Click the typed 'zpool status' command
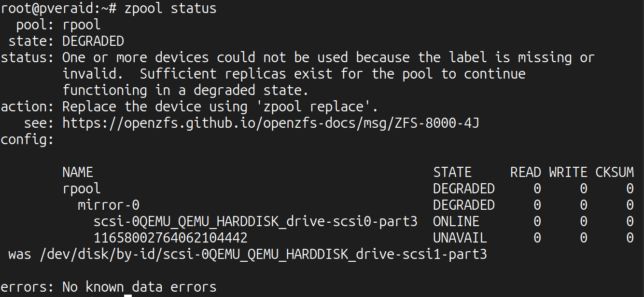644x297 pixels. coord(170,9)
